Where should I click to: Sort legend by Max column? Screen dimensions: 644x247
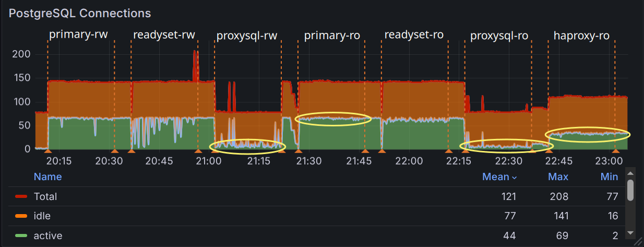point(558,177)
